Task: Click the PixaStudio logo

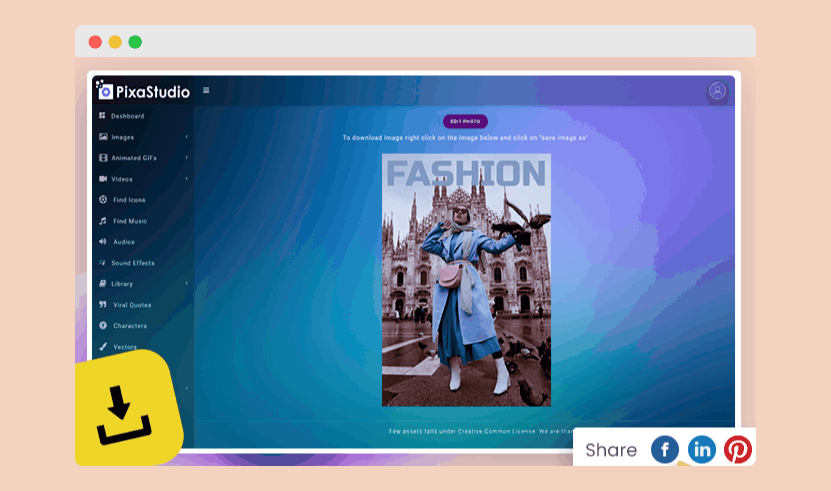Action: (x=143, y=91)
